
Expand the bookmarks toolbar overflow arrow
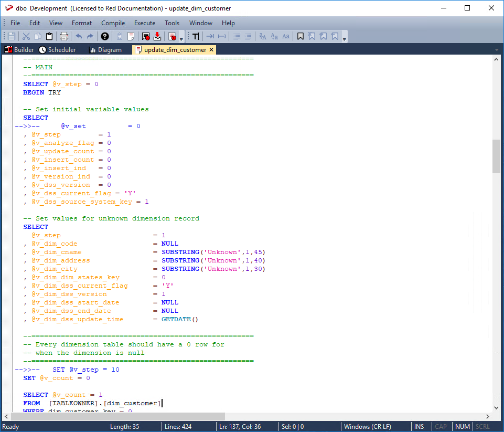[x=345, y=39]
